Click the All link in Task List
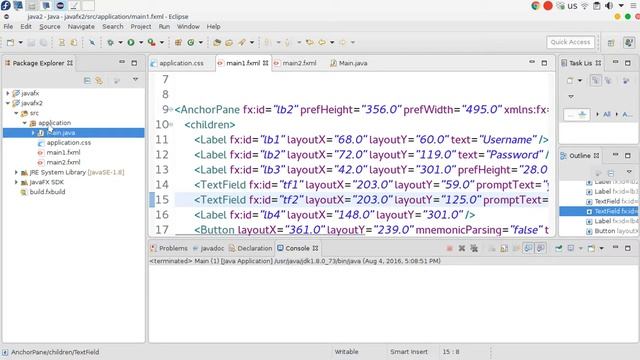The height and width of the screenshot is (360, 640). 607,114
